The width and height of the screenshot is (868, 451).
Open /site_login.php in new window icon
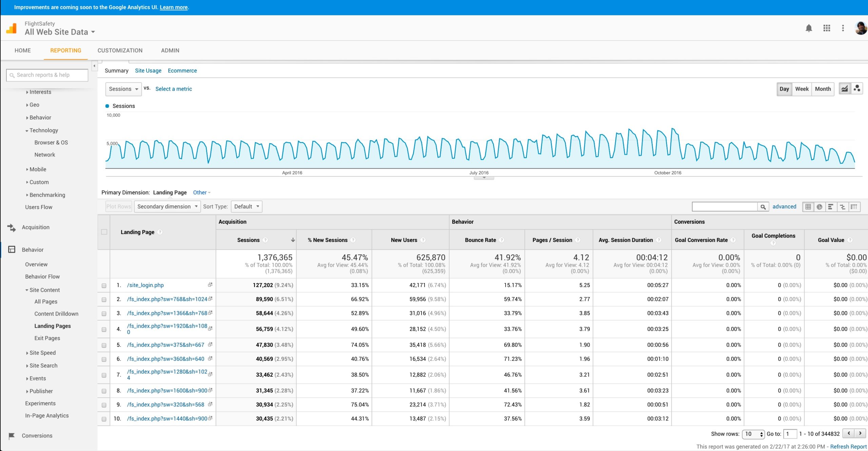(210, 285)
